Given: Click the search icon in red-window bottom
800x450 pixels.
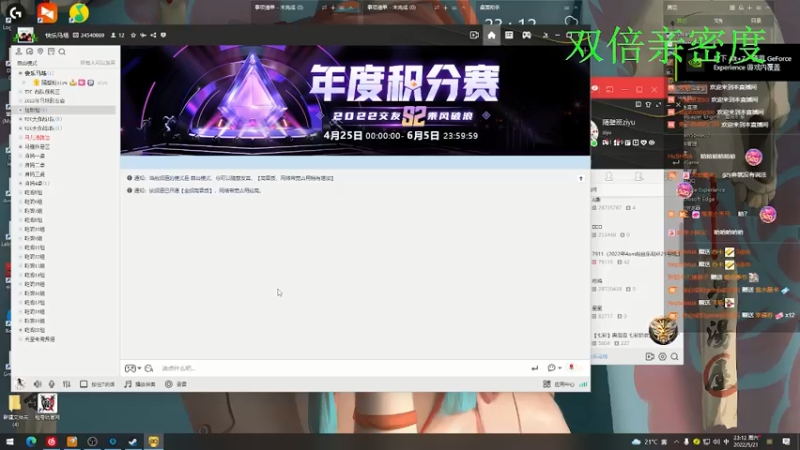Looking at the screenshot, I should coord(674,357).
